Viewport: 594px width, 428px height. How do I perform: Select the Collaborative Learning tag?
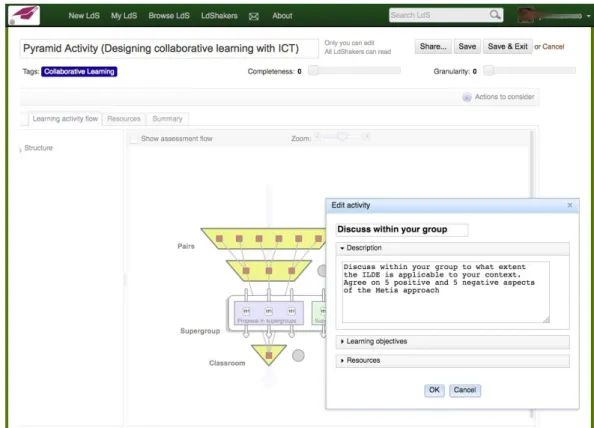(79, 72)
